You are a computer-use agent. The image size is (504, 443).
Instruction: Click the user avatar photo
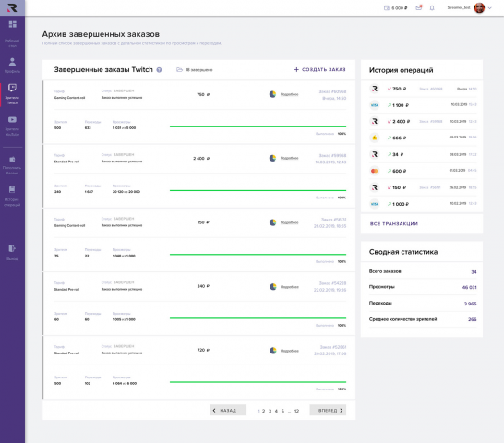tap(479, 8)
